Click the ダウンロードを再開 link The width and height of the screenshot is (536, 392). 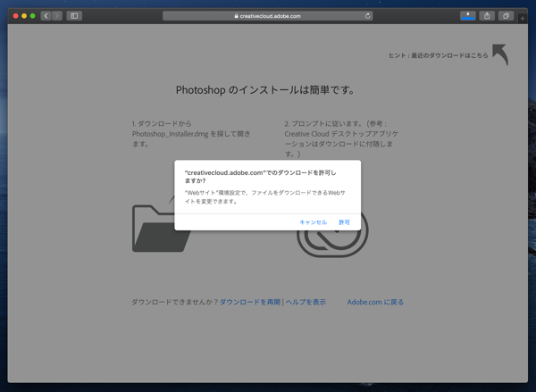click(250, 302)
